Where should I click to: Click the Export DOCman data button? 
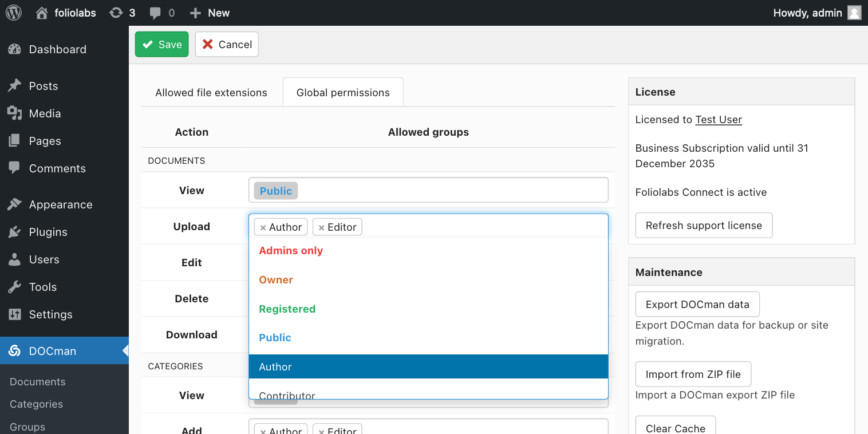[697, 304]
